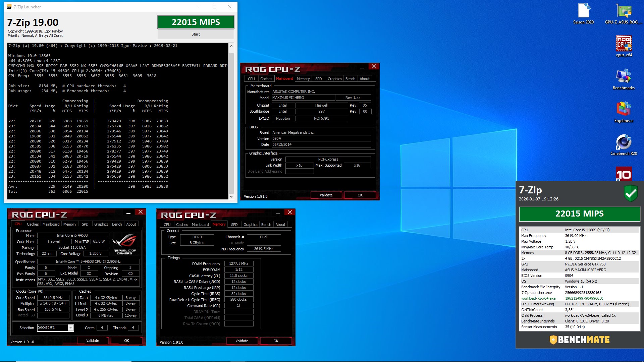Open About tab in Mainboard window
The image size is (644, 362).
pos(365,79)
